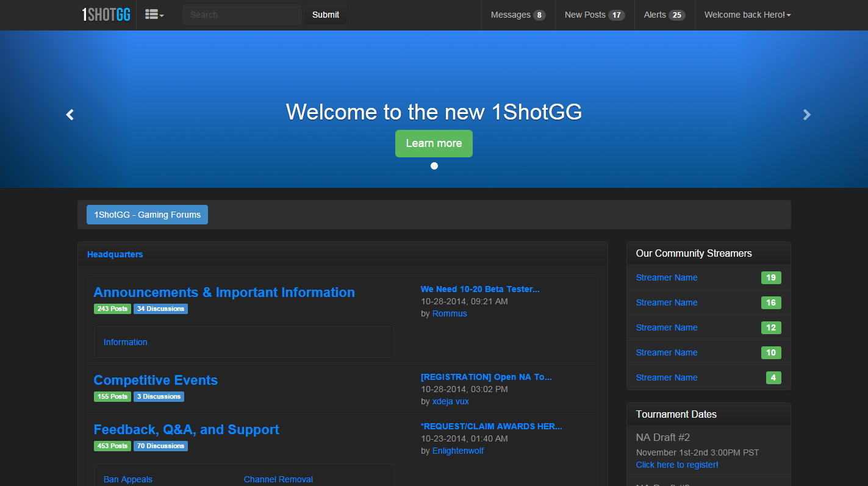Click the Alerts count badge 25
Screen dimensions: 868x486
click(x=677, y=15)
